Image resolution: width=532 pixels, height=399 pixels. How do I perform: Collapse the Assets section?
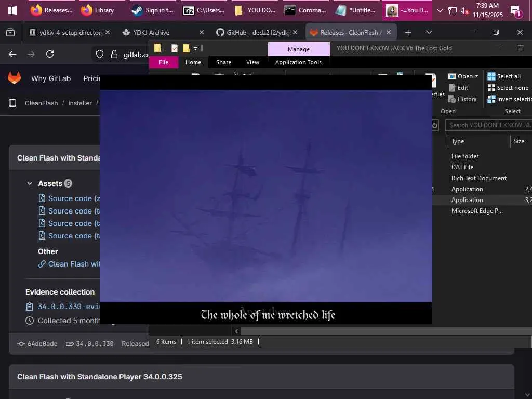30,183
